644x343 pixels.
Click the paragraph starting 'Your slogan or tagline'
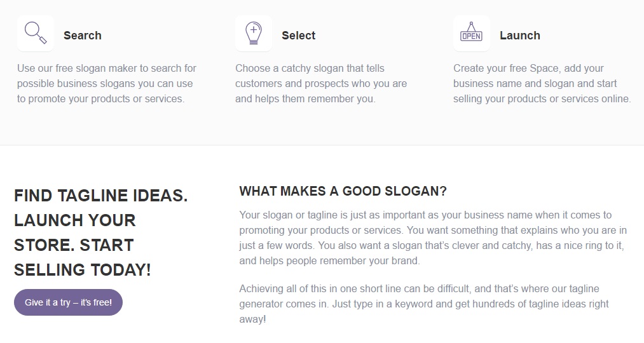point(432,238)
